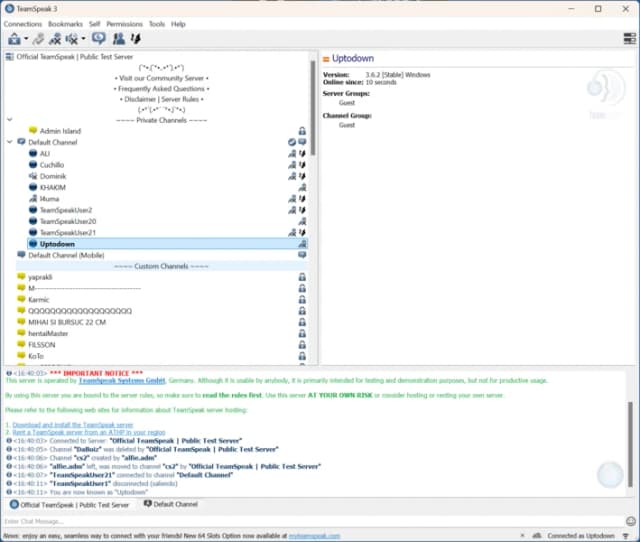Click the flag icon on Cuchillo row
640x542 pixels.
302,165
